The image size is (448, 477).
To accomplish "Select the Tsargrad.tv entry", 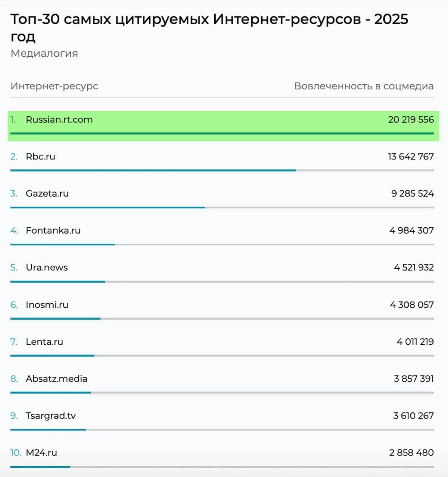I will pyautogui.click(x=51, y=416).
